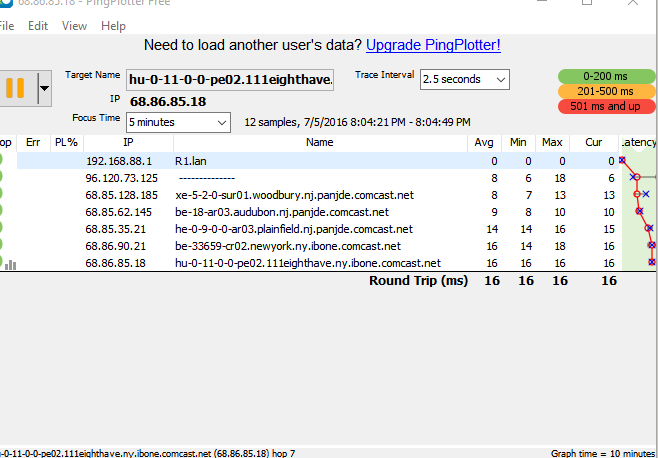Click the 12 samples time range text
Screen dimensions: 658x458
358,122
